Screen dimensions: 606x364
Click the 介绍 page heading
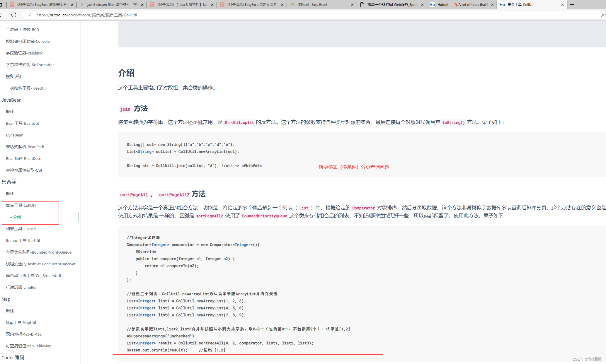(x=126, y=73)
